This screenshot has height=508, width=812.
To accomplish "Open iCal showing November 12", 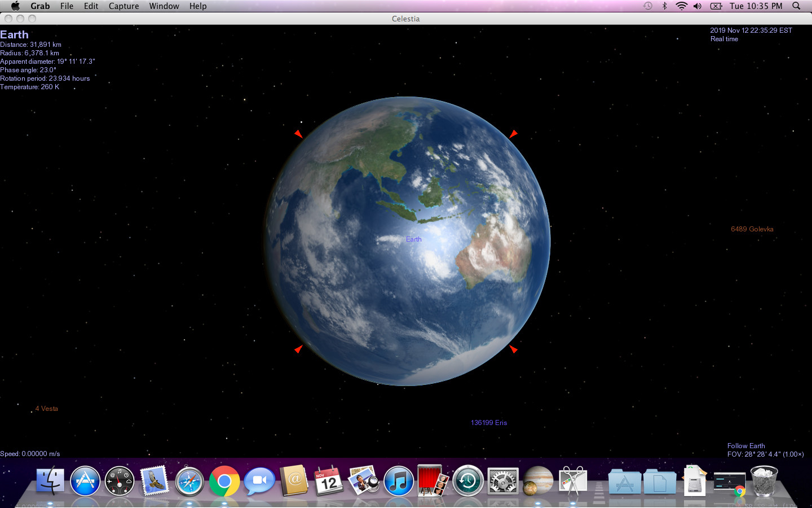I will [x=329, y=481].
